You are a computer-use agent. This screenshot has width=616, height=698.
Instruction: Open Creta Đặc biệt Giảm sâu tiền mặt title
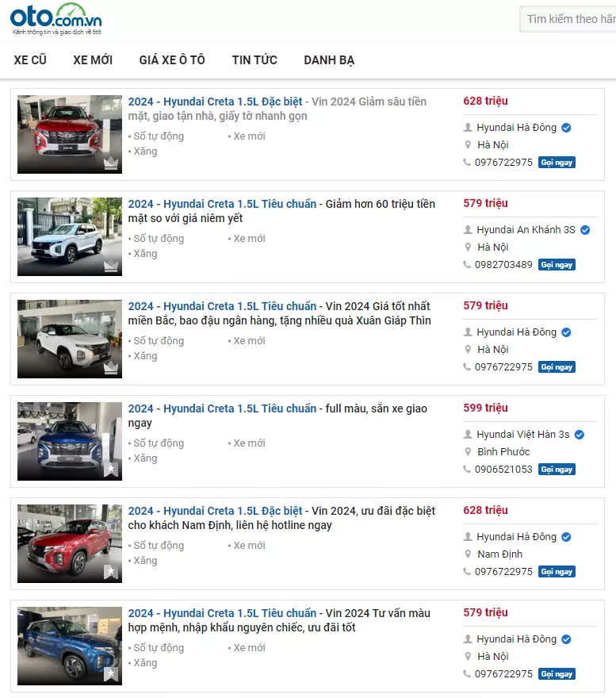pyautogui.click(x=277, y=109)
